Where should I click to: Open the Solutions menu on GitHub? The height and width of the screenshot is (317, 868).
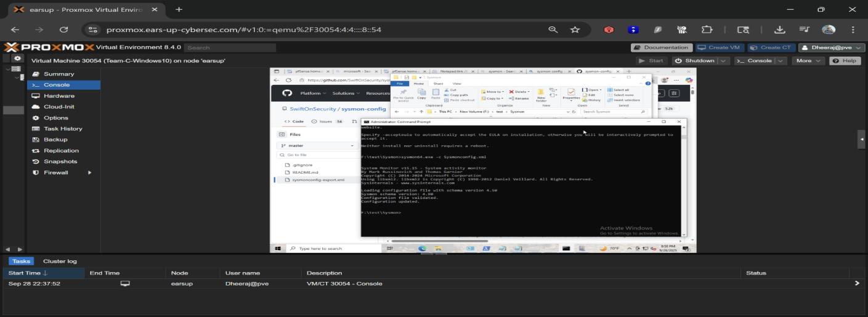coord(346,93)
